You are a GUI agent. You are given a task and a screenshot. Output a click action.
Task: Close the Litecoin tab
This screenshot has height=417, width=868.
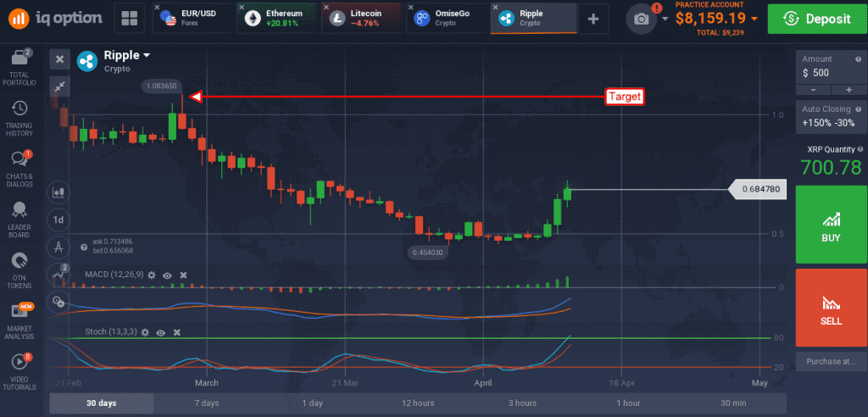click(326, 7)
